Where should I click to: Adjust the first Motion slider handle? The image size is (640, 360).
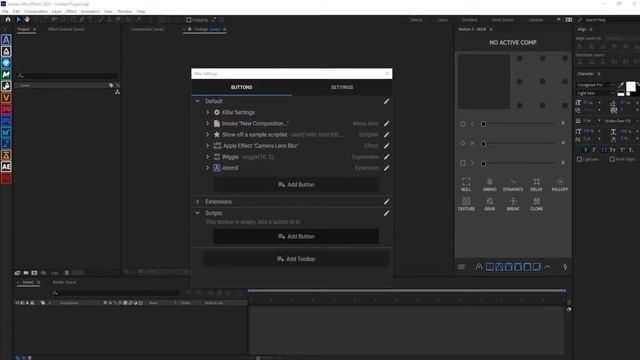tap(483, 124)
